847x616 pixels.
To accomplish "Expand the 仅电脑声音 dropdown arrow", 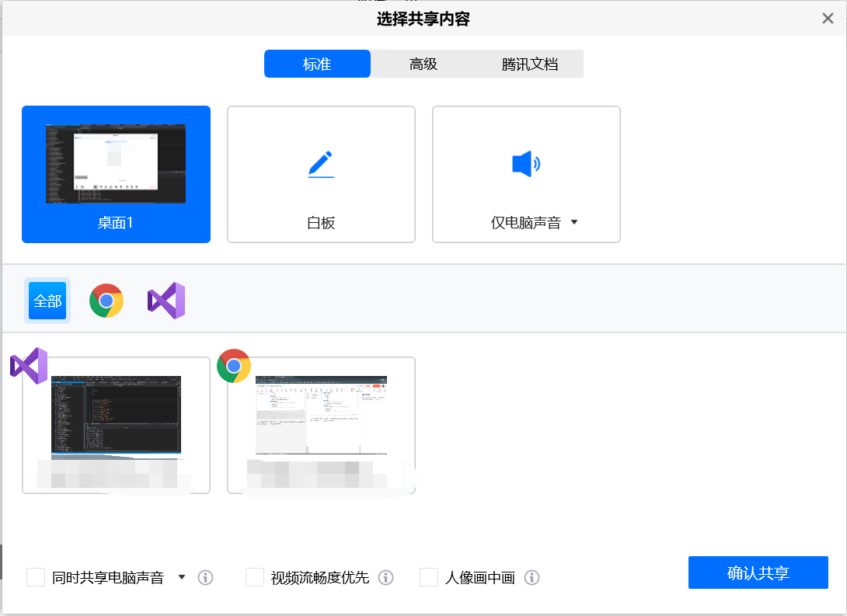I will tap(574, 222).
